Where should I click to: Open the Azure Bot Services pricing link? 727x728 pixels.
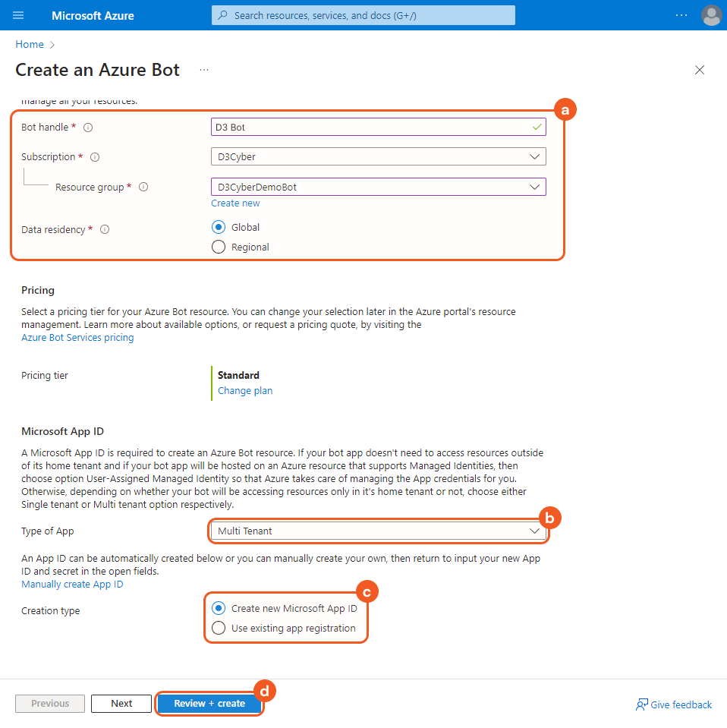click(x=77, y=337)
